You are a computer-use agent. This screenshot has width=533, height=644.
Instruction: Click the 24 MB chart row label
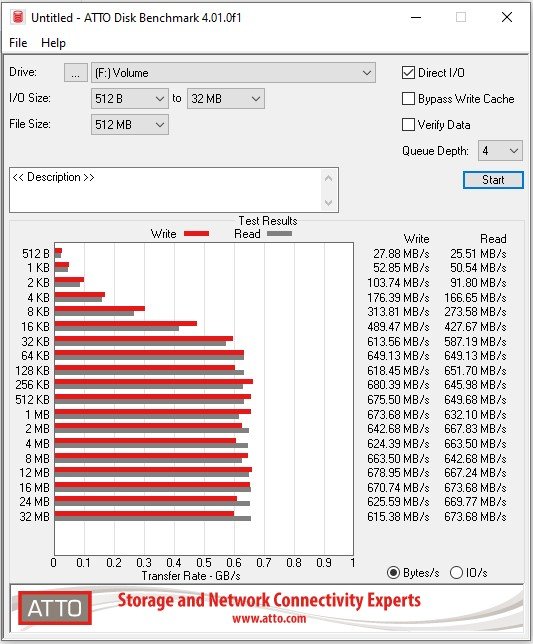(34, 502)
